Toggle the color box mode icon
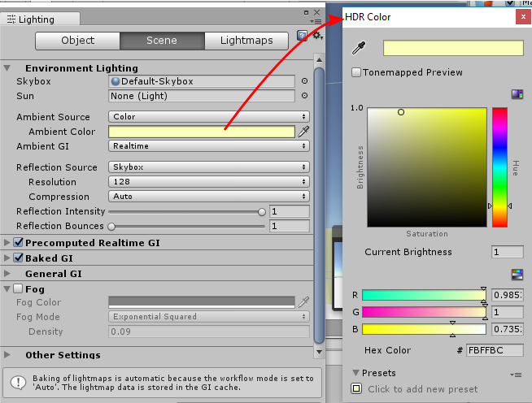Image resolution: width=532 pixels, height=403 pixels. tap(517, 94)
